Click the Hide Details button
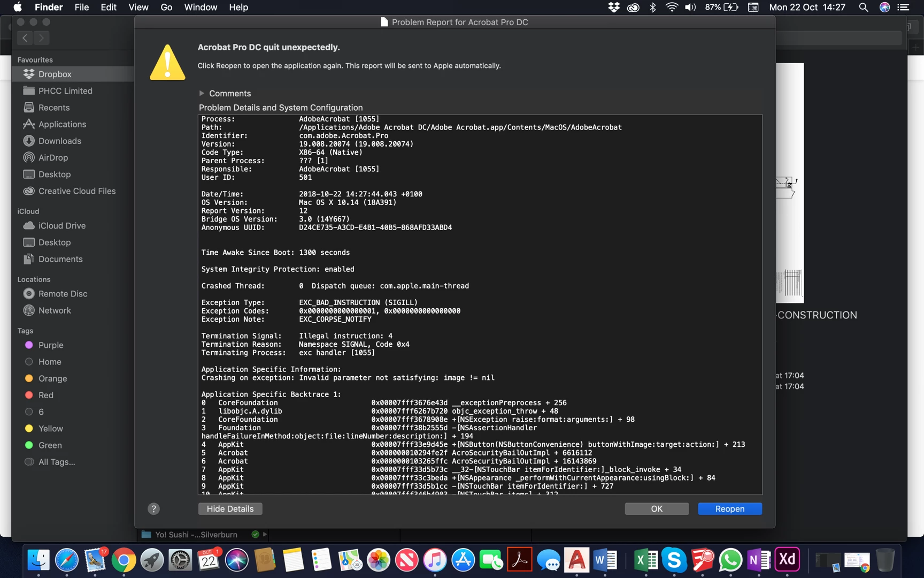 tap(230, 508)
